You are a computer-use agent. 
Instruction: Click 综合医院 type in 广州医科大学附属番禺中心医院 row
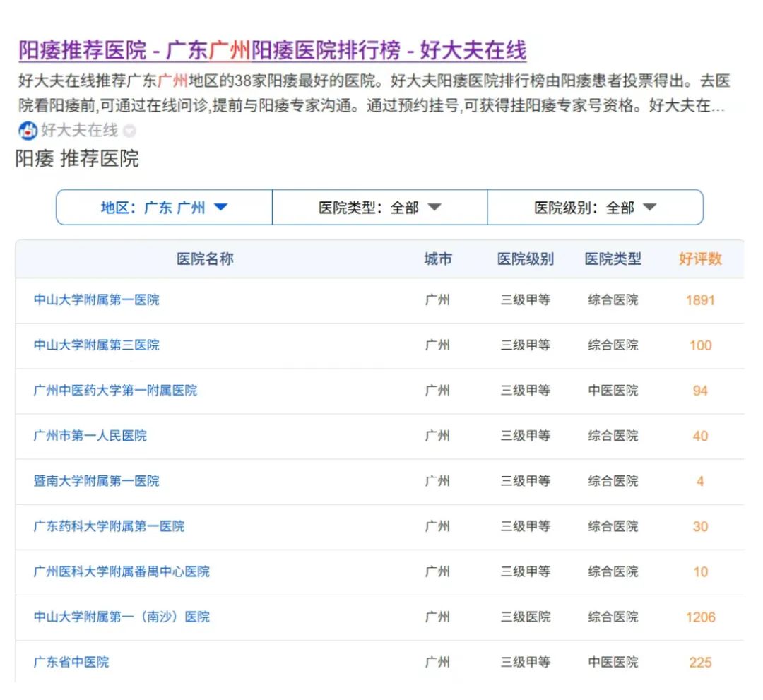click(x=613, y=571)
